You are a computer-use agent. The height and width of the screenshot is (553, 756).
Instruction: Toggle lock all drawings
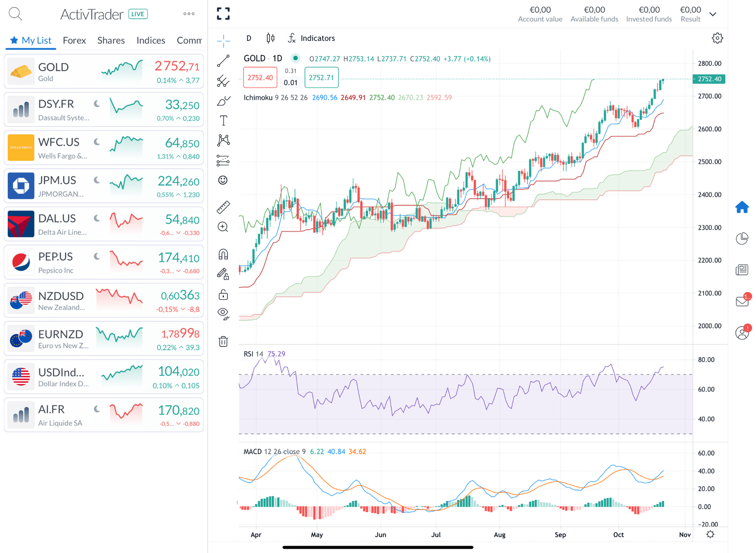pos(223,295)
